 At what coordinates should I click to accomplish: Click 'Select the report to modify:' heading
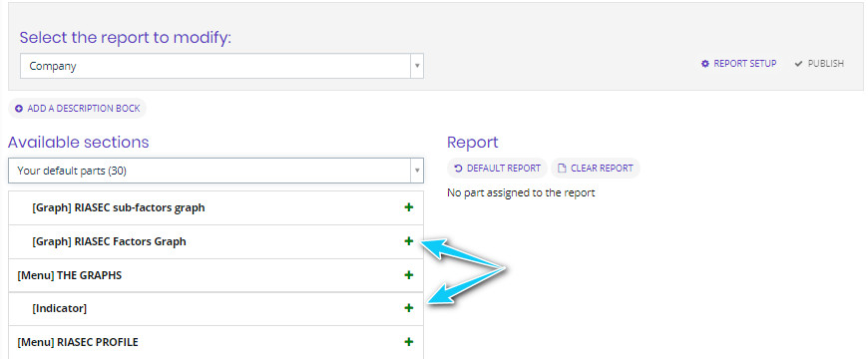[x=126, y=38]
